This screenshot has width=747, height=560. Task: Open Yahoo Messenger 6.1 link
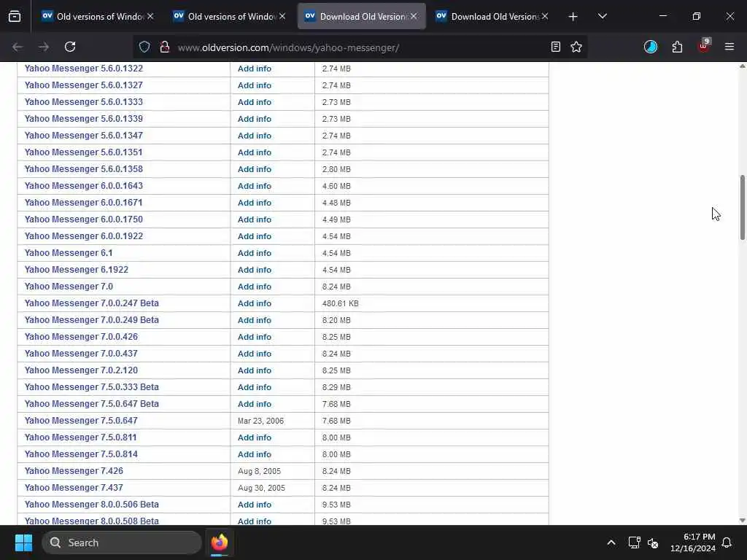69,253
